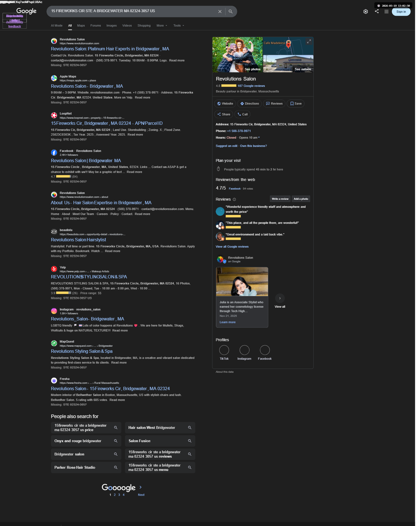Open the 'See outside' street view thumbnail
The width and height of the screenshot is (420, 526).
[288, 64]
